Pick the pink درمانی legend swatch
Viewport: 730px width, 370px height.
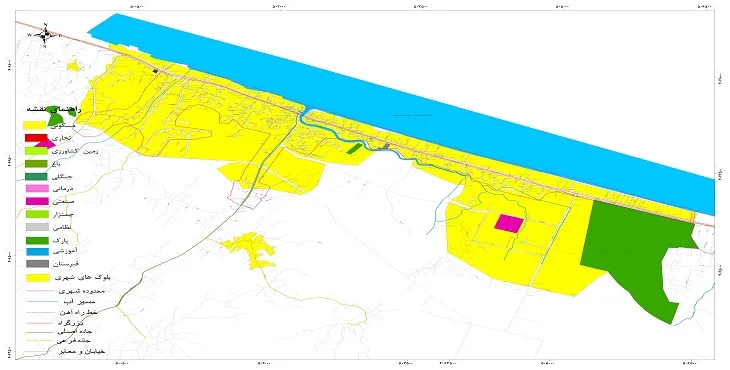tap(36, 189)
